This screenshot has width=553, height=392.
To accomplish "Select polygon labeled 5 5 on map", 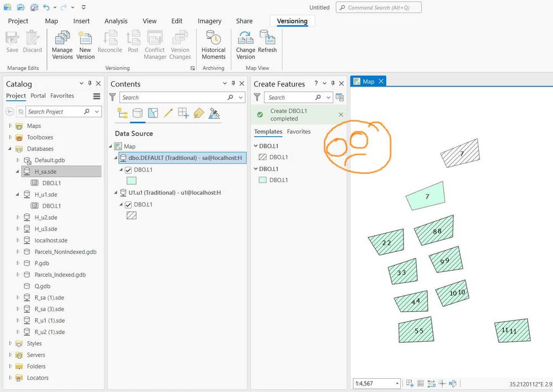I will 416,330.
